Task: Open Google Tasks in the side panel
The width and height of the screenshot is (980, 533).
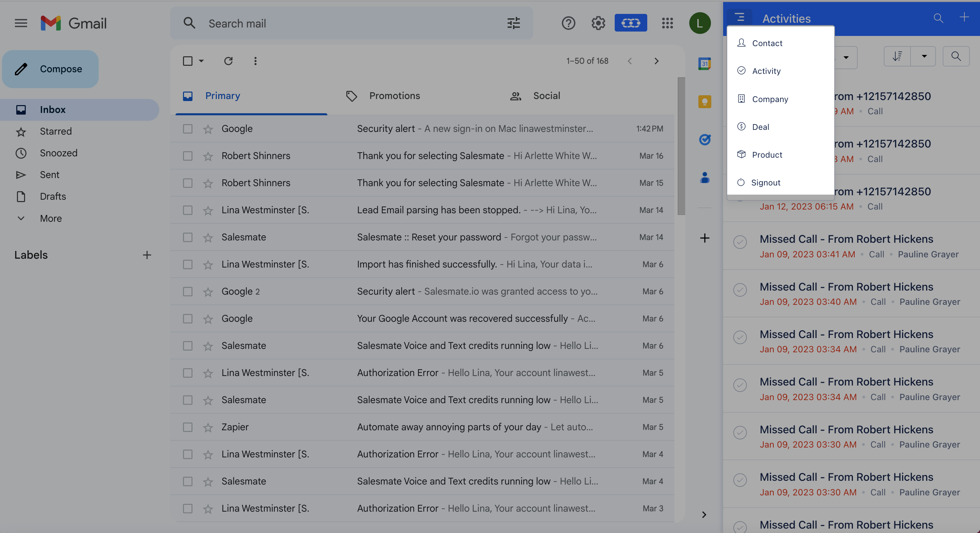Action: pos(705,139)
